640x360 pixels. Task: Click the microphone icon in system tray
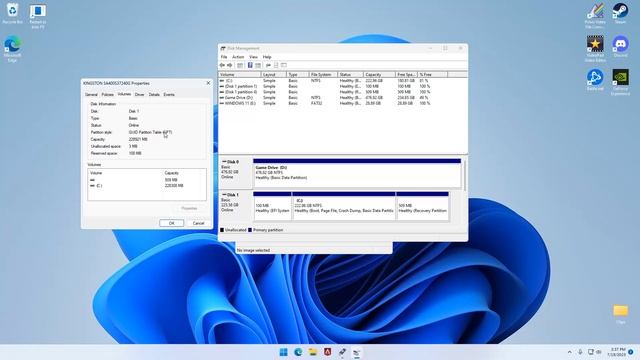tap(580, 352)
